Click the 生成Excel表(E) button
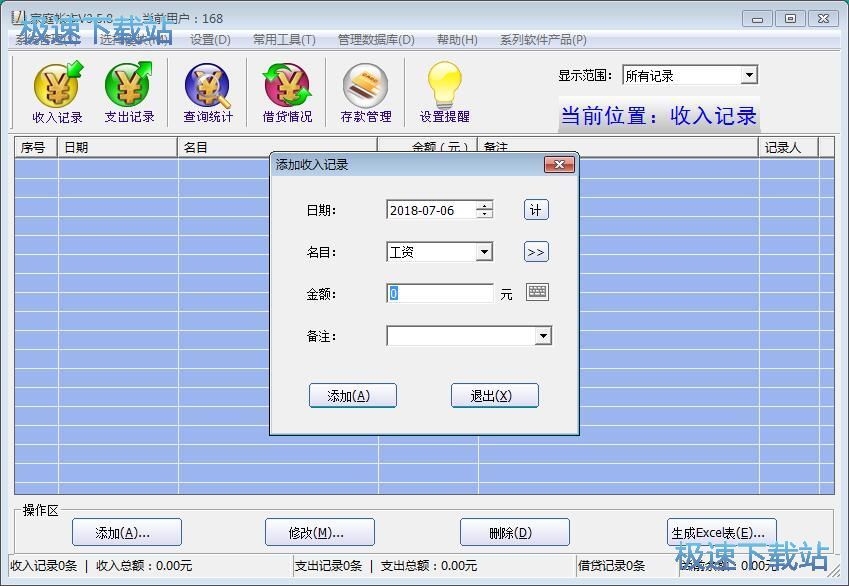The image size is (849, 586). point(721,532)
